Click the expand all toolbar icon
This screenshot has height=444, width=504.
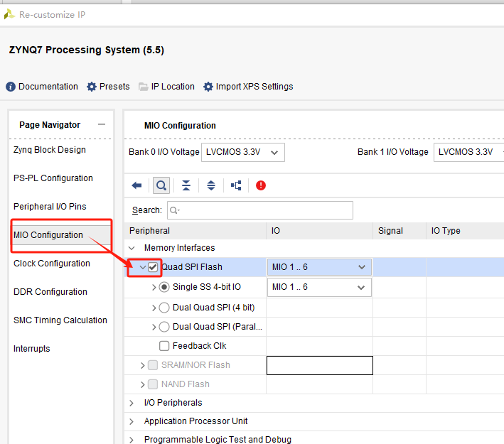pyautogui.click(x=211, y=185)
